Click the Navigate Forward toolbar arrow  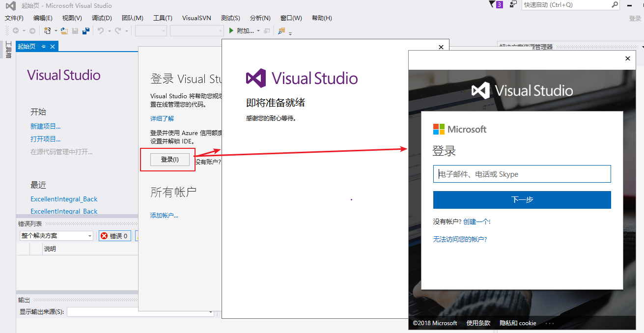click(32, 30)
